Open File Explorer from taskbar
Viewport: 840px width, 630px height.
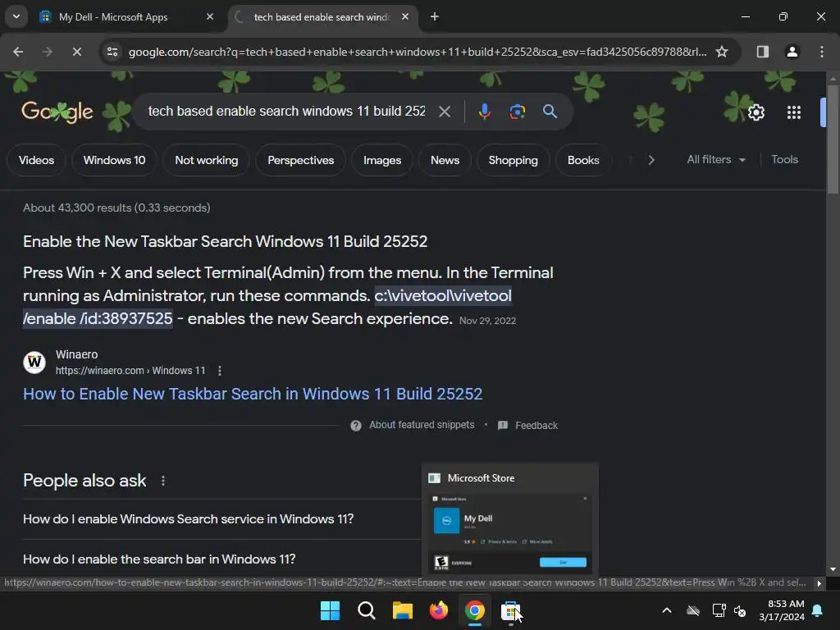(x=402, y=610)
